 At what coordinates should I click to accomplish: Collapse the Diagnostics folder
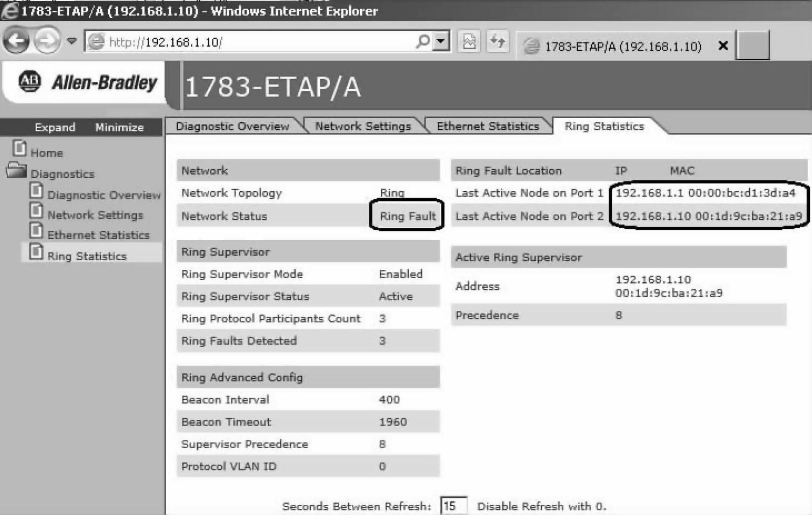click(x=16, y=170)
